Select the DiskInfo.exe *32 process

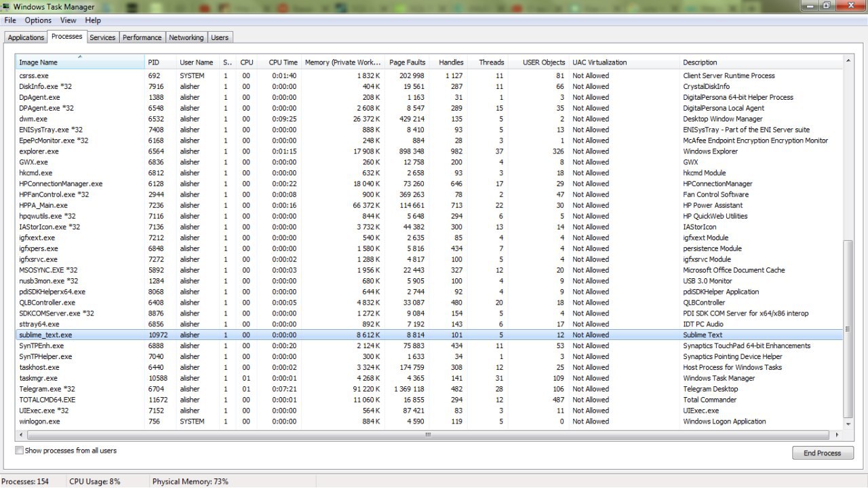pos(429,86)
